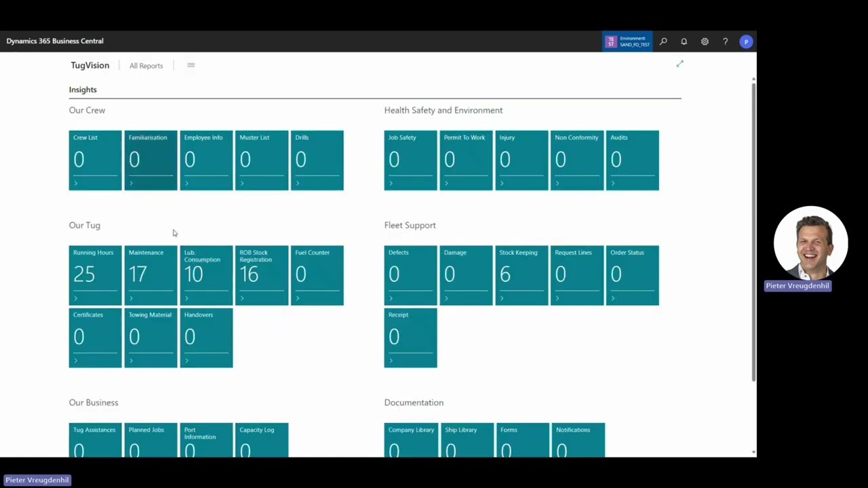This screenshot has width=868, height=488.
Task: Open the Certificates tile
Action: click(95, 338)
